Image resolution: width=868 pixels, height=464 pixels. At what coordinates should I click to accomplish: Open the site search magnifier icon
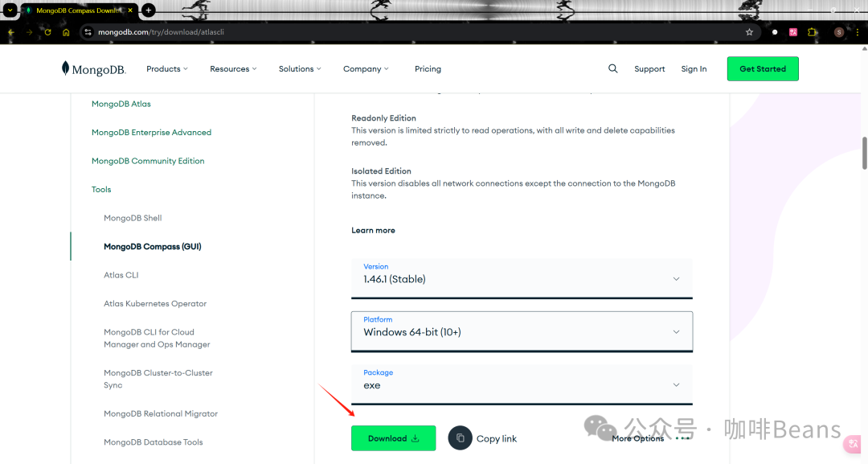(612, 68)
